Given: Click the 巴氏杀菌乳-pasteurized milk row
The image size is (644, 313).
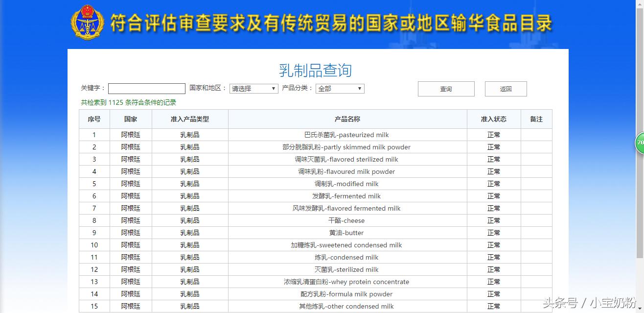Looking at the screenshot, I should pyautogui.click(x=346, y=135).
